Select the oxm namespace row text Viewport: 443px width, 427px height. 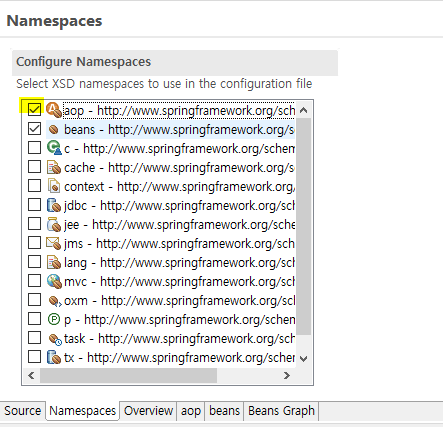point(179,300)
